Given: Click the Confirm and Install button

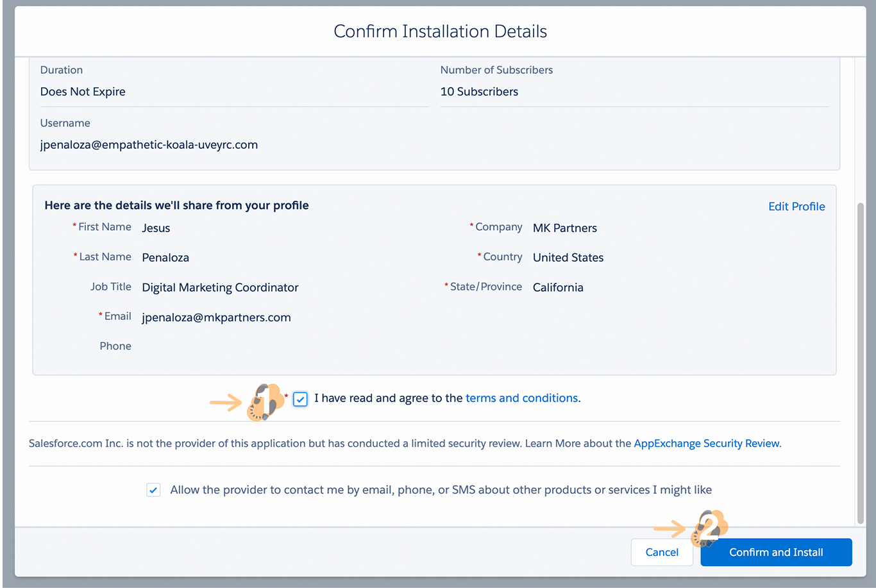Looking at the screenshot, I should click(x=776, y=552).
